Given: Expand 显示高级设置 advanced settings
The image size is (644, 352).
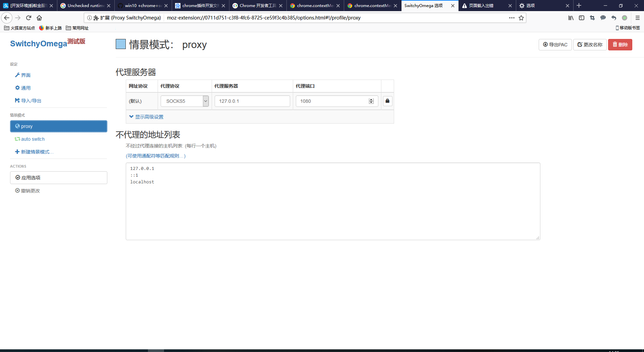Looking at the screenshot, I should pyautogui.click(x=146, y=117).
